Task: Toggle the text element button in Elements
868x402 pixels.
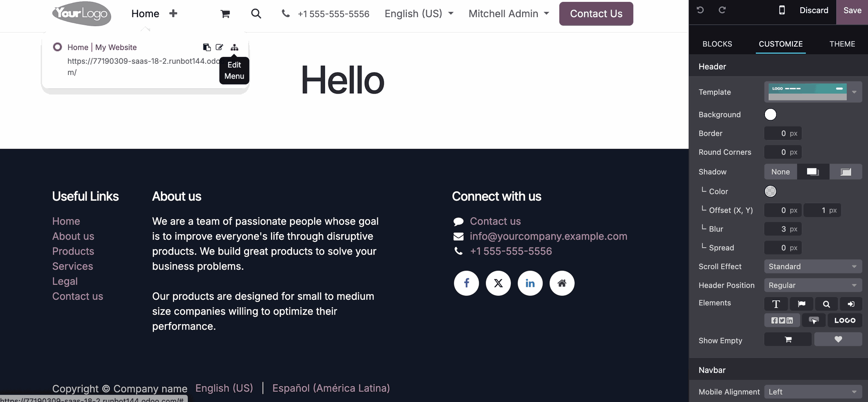Action: coord(776,304)
